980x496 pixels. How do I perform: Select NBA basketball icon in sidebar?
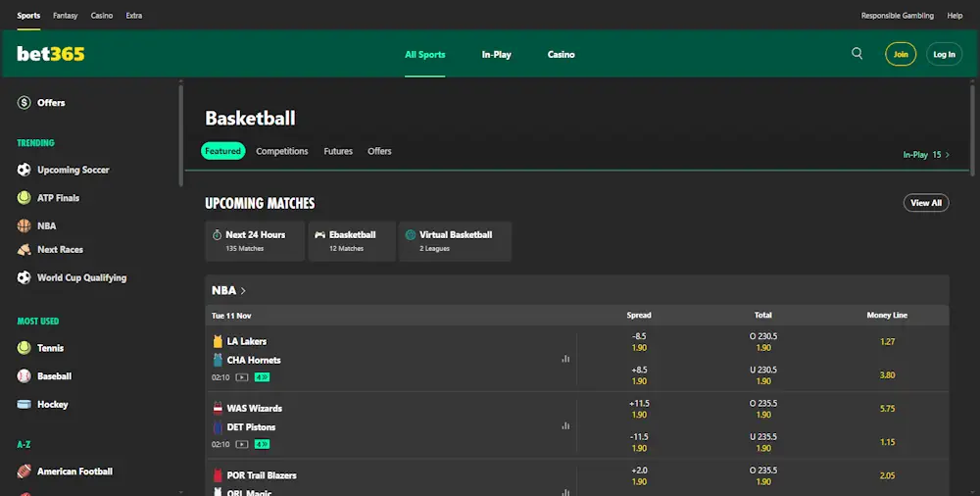(24, 225)
